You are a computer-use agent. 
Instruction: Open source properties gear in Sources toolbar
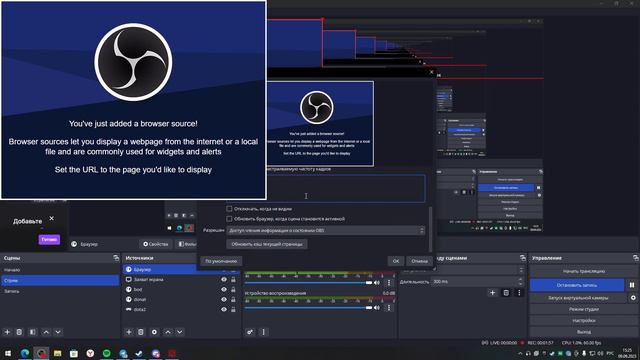pyautogui.click(x=154, y=332)
